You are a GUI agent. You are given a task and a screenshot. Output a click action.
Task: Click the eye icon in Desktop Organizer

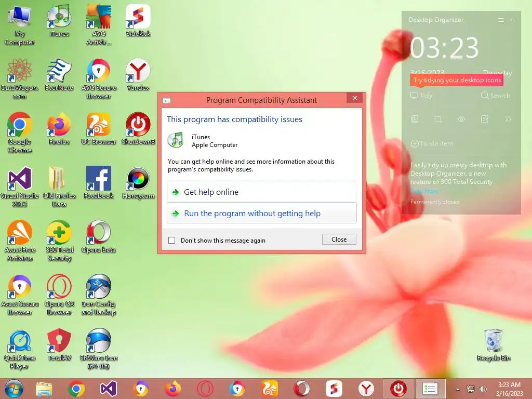click(461, 119)
